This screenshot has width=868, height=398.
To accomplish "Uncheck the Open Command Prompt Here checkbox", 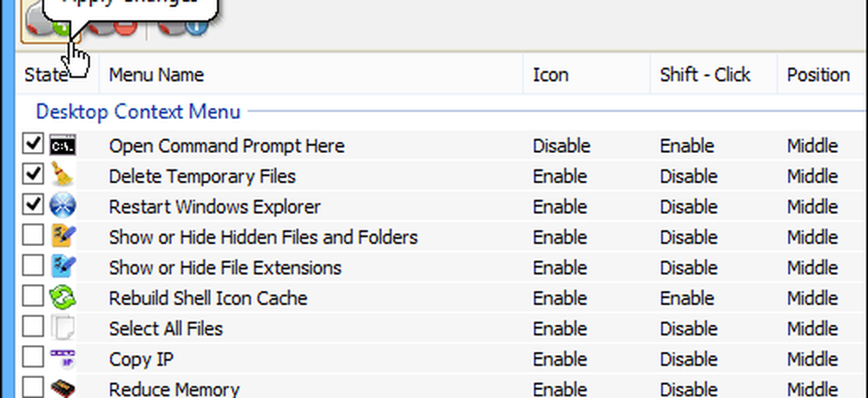I will click(33, 145).
